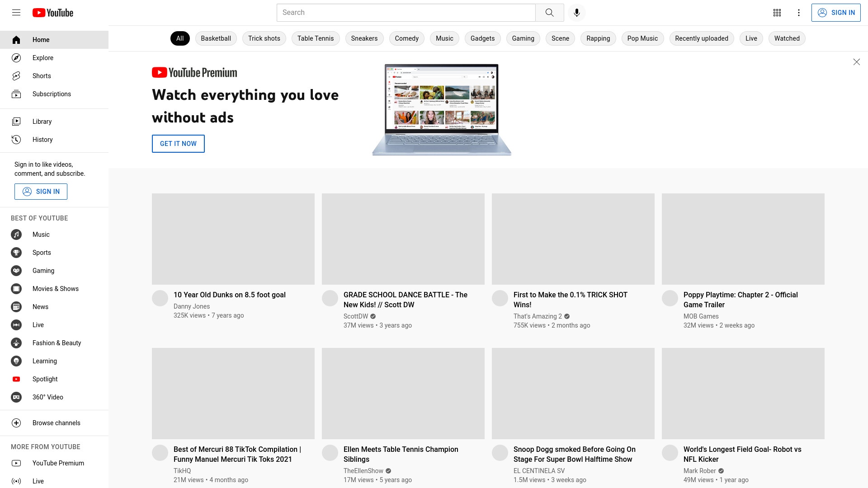
Task: Open the three-dot settings menu
Action: [799, 13]
